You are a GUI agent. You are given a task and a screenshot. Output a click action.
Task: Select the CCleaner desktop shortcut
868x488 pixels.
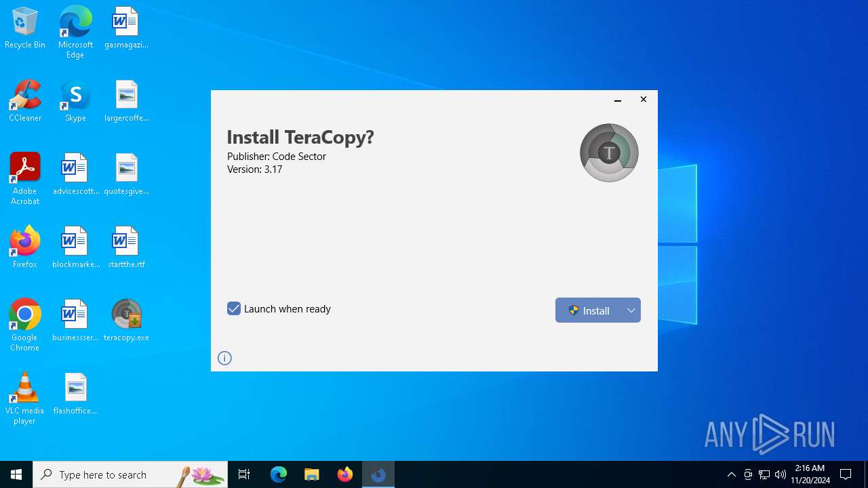[25, 102]
